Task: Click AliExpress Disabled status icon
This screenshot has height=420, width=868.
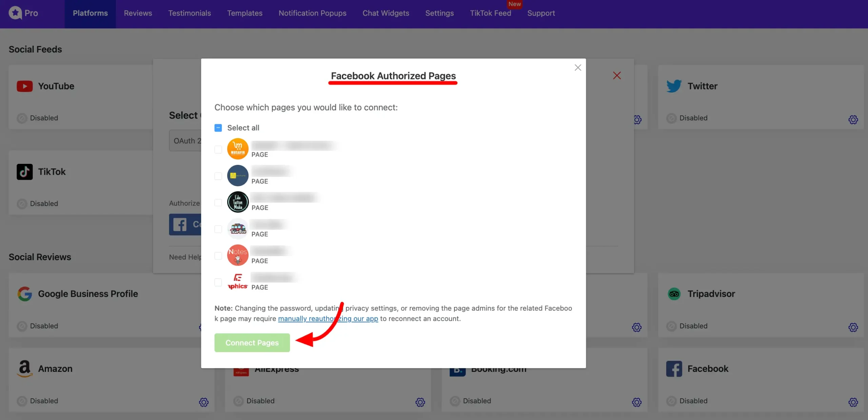Action: point(238,401)
